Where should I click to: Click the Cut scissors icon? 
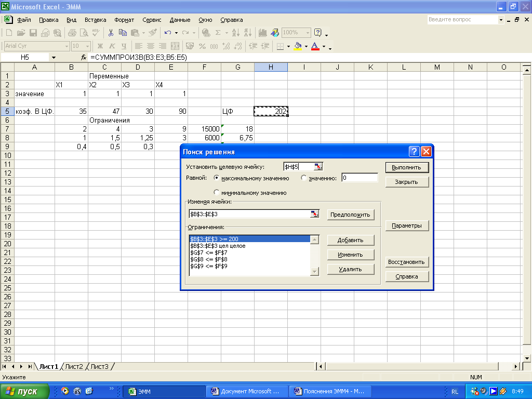click(111, 33)
